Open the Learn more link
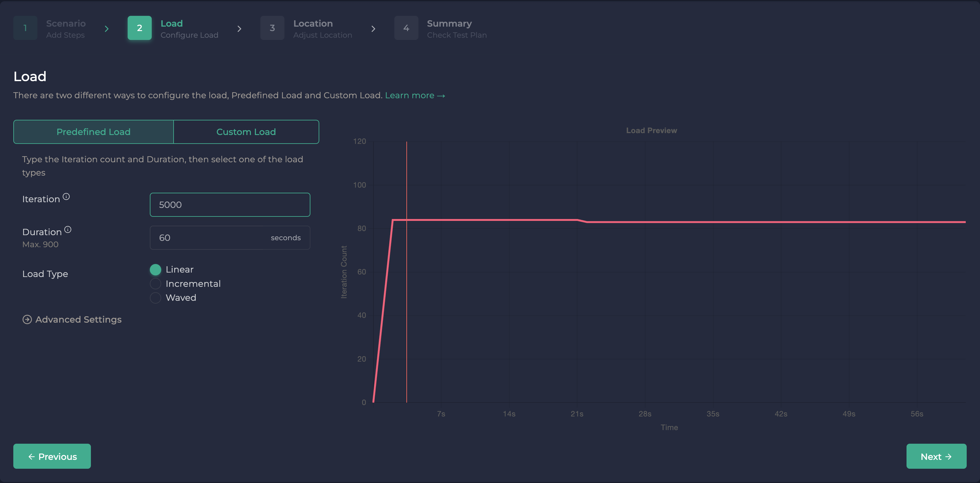Screen dimensions: 980x483 click(415, 95)
